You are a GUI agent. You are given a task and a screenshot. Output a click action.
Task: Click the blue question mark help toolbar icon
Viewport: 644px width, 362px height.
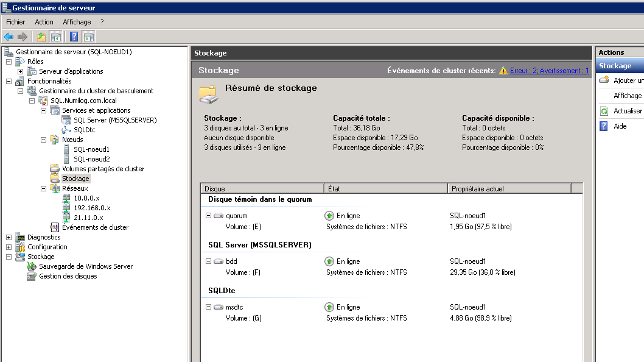[x=74, y=37]
